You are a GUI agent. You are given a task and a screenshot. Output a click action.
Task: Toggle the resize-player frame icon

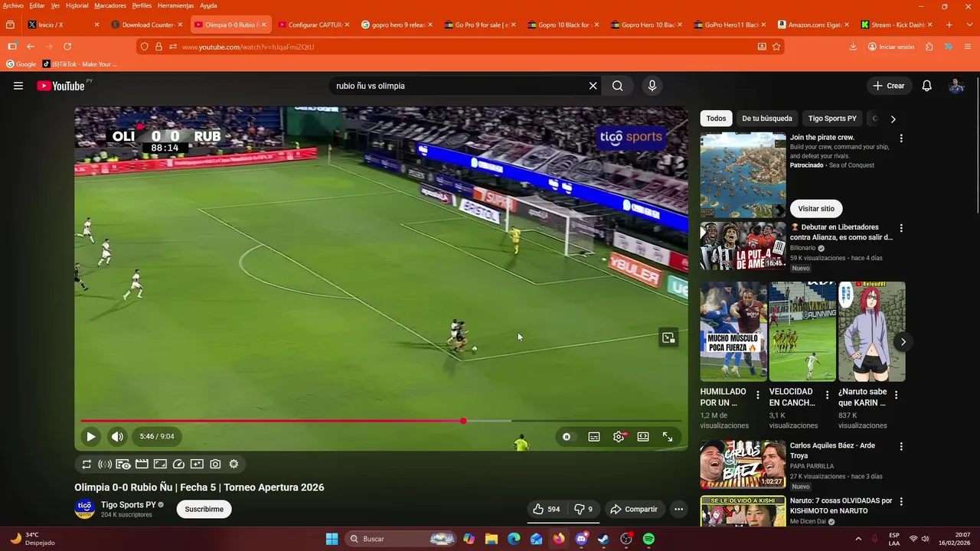160,464
